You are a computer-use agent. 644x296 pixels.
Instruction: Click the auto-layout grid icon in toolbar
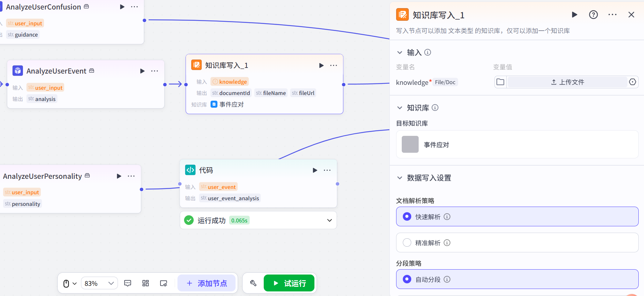coord(145,283)
